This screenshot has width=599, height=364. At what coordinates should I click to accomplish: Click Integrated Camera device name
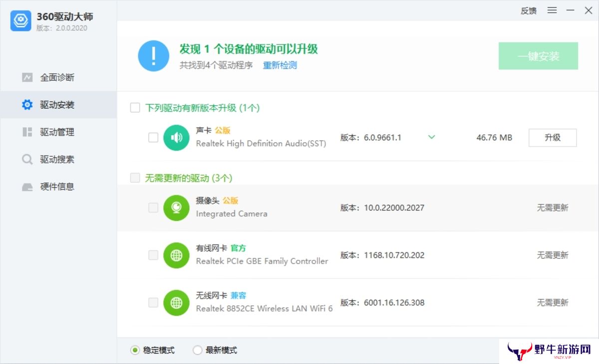tap(232, 213)
